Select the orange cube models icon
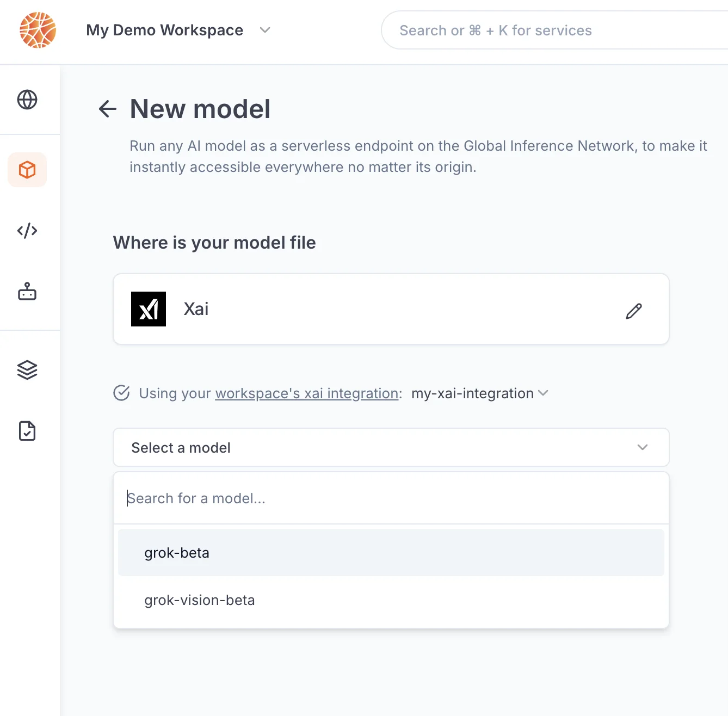 click(27, 170)
